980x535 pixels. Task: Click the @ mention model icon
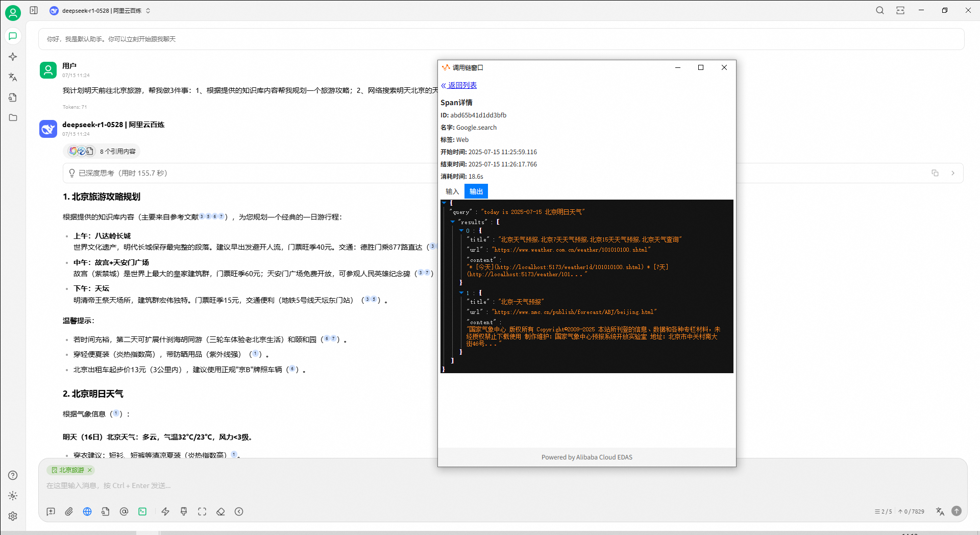pyautogui.click(x=124, y=512)
